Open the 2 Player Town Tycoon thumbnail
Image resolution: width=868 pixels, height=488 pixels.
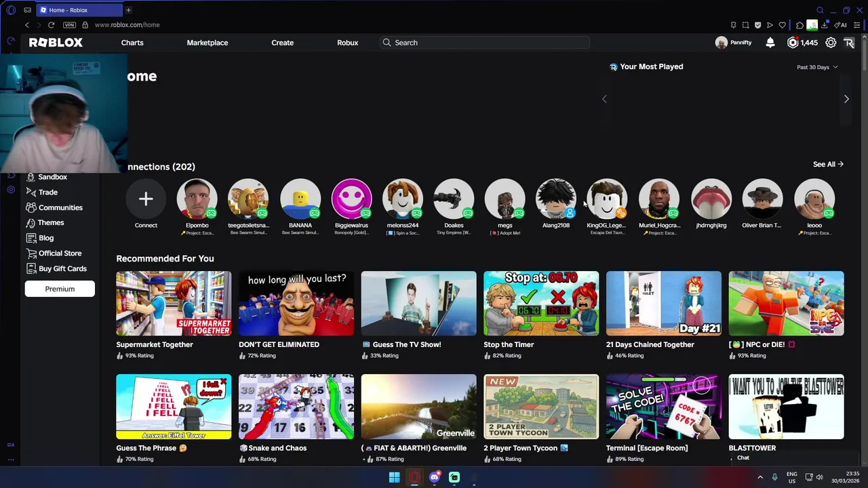point(541,407)
